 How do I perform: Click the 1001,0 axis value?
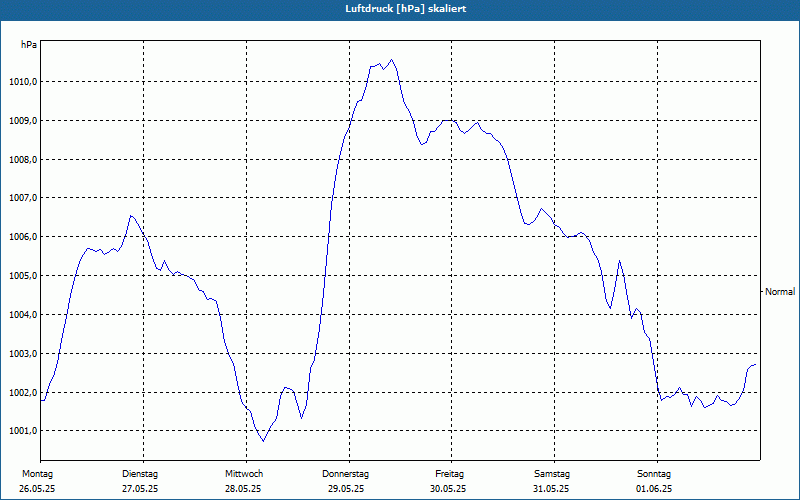tap(23, 431)
